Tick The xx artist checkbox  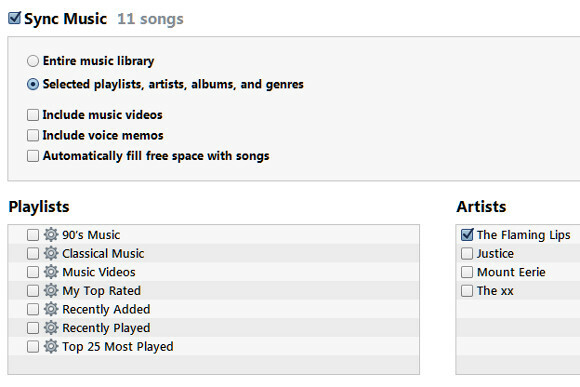point(467,290)
